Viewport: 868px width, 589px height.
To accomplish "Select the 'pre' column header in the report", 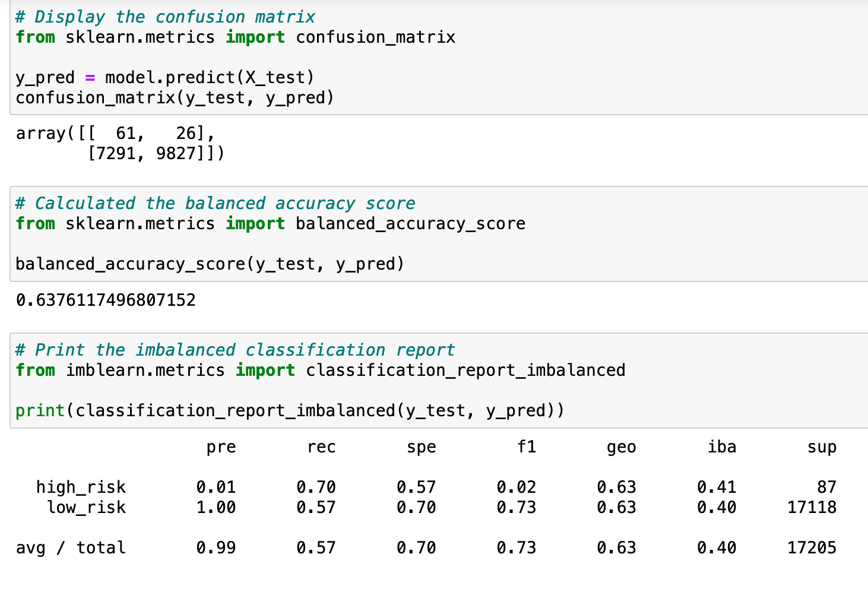I will pyautogui.click(x=221, y=447).
